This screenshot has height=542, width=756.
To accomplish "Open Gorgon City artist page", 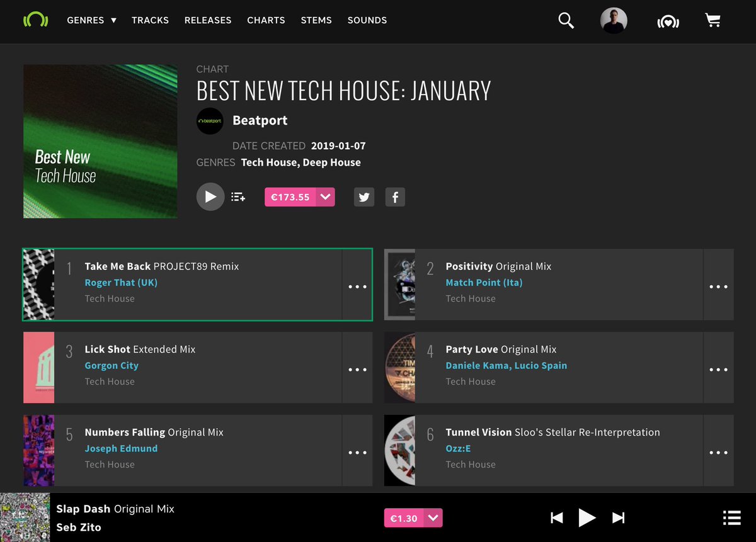I will coord(112,366).
